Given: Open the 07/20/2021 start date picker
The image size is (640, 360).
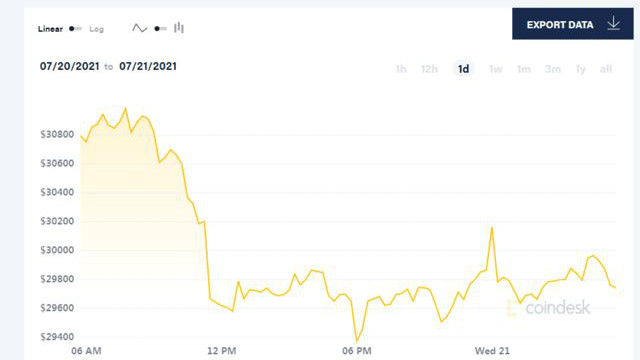Looking at the screenshot, I should tap(69, 66).
